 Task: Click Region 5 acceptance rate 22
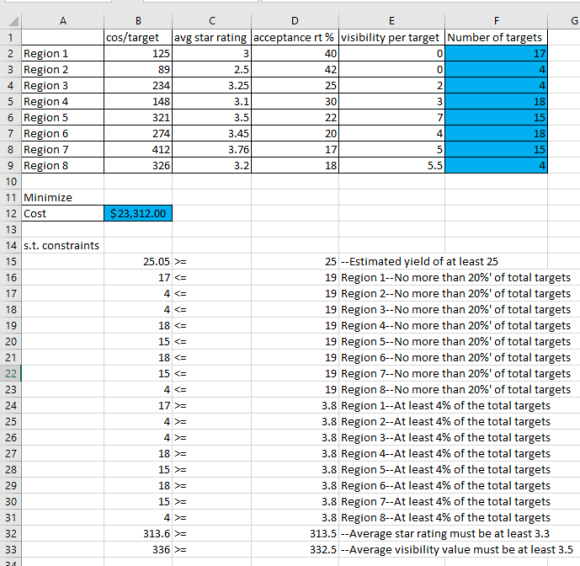pyautogui.click(x=295, y=118)
